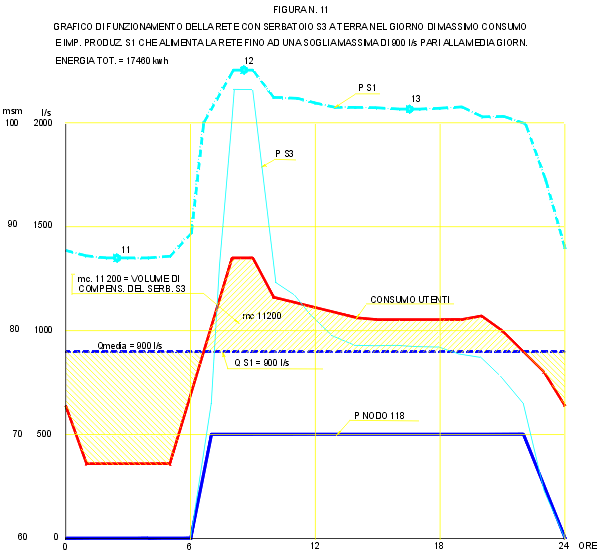Click the cyan data marker labeled 12
Viewport: 600px width, 557px height.
coord(243,70)
